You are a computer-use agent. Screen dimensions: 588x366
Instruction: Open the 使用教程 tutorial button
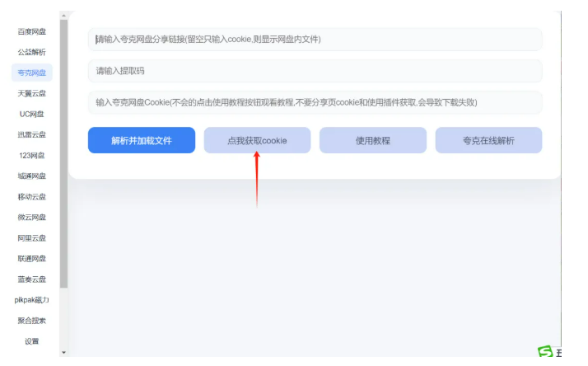coord(373,140)
